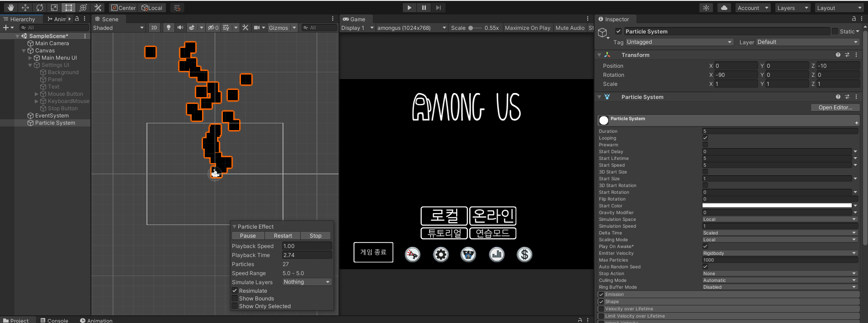Enable Show Only Selected checkbox
This screenshot has width=868, height=323.
click(235, 306)
